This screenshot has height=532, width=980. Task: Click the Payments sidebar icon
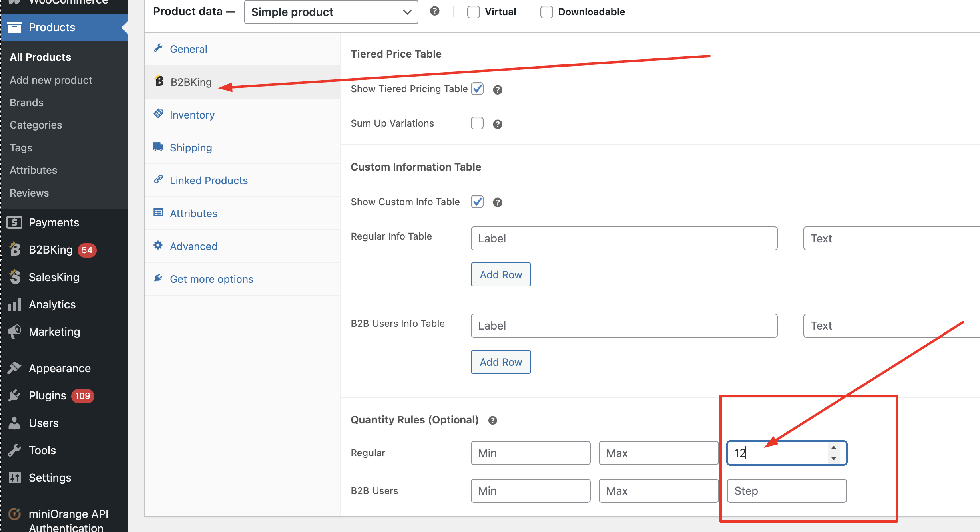[15, 222]
